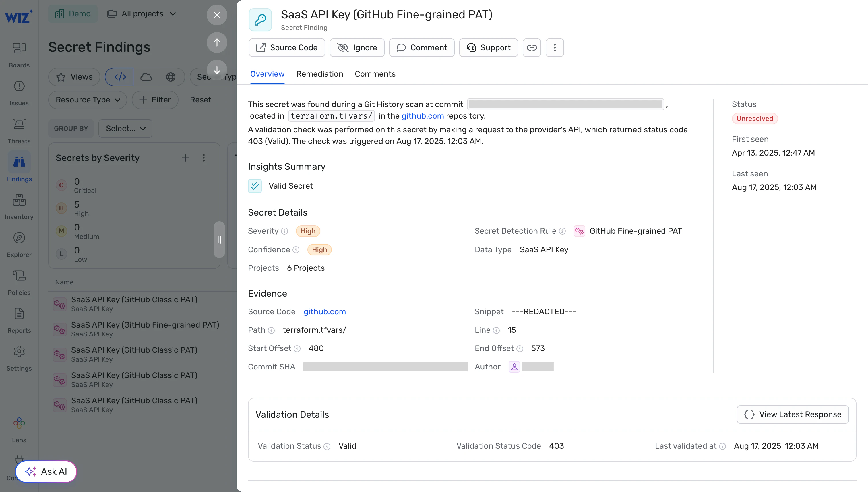Viewport: 868px width, 492px height.
Task: Go to previous finding with up arrow
Action: click(x=217, y=42)
